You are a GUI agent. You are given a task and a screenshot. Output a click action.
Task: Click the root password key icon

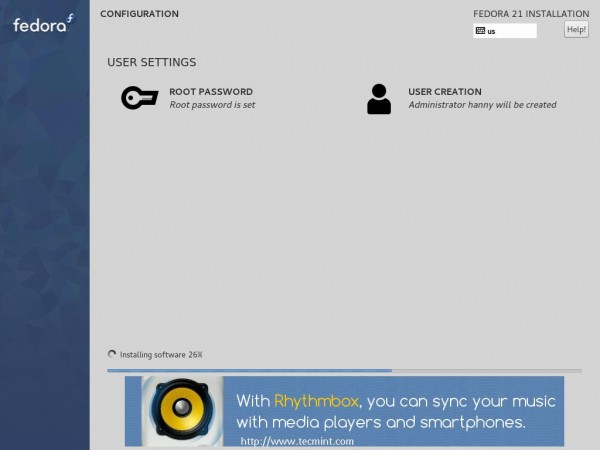click(x=140, y=98)
